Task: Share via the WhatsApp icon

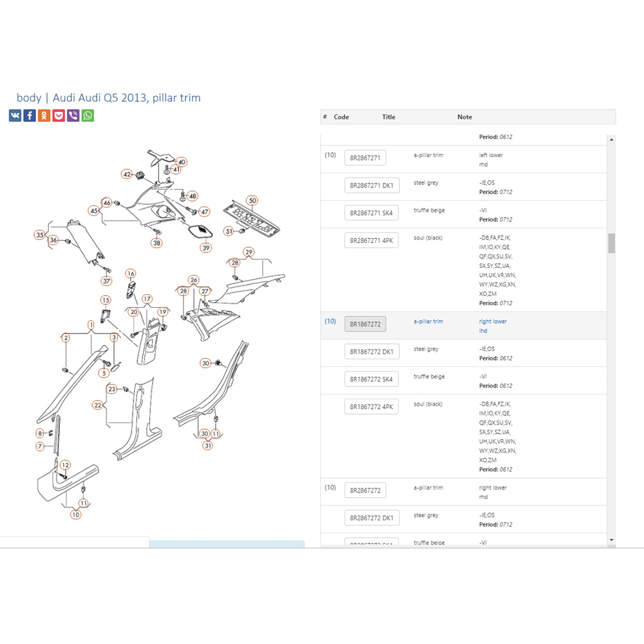Action: coord(88,116)
